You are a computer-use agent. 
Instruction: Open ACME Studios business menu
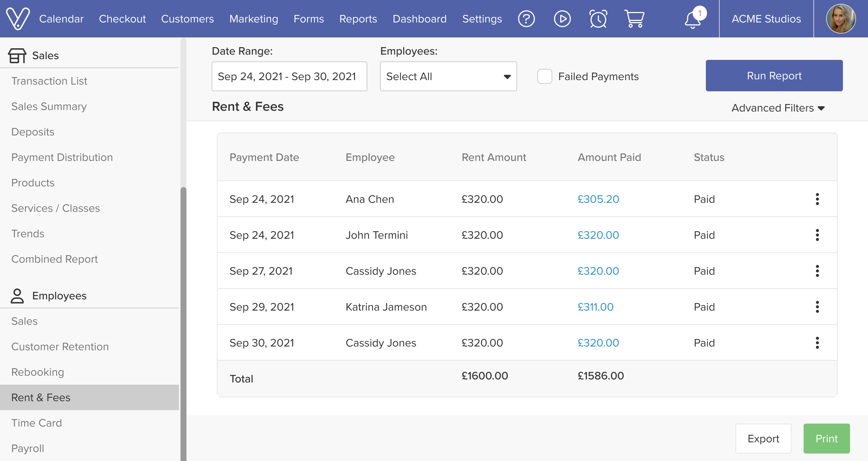pos(766,19)
